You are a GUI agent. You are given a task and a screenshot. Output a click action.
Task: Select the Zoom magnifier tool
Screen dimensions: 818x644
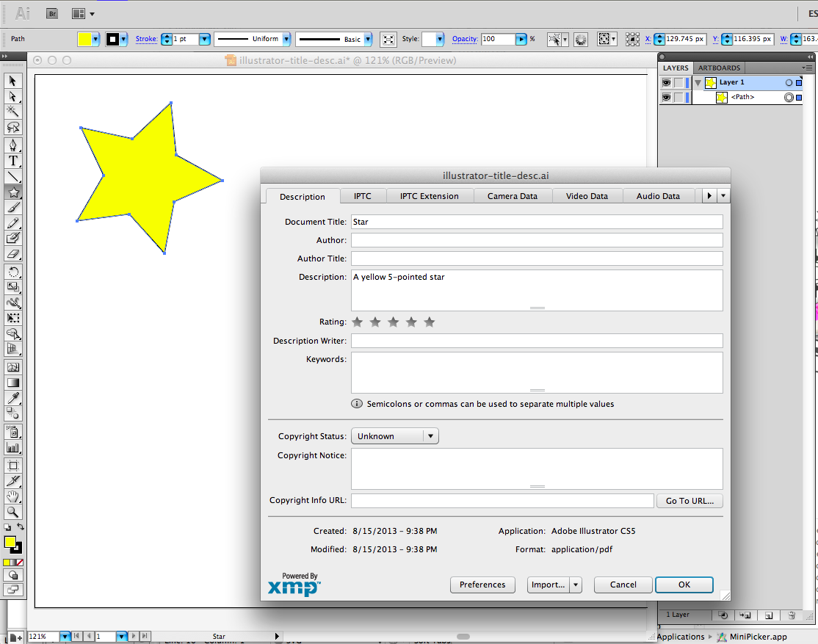tap(13, 512)
